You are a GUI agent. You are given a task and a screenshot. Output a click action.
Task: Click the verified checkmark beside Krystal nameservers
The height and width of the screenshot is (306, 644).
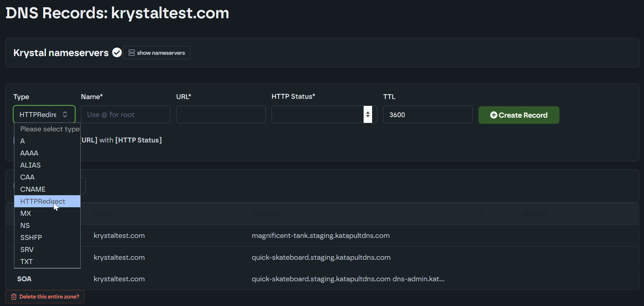117,52
